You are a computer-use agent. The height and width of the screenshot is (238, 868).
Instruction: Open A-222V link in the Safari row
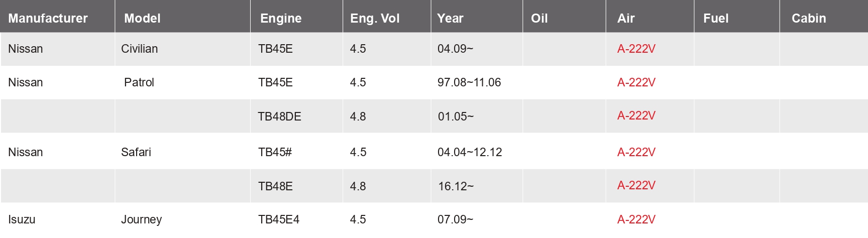click(x=636, y=152)
